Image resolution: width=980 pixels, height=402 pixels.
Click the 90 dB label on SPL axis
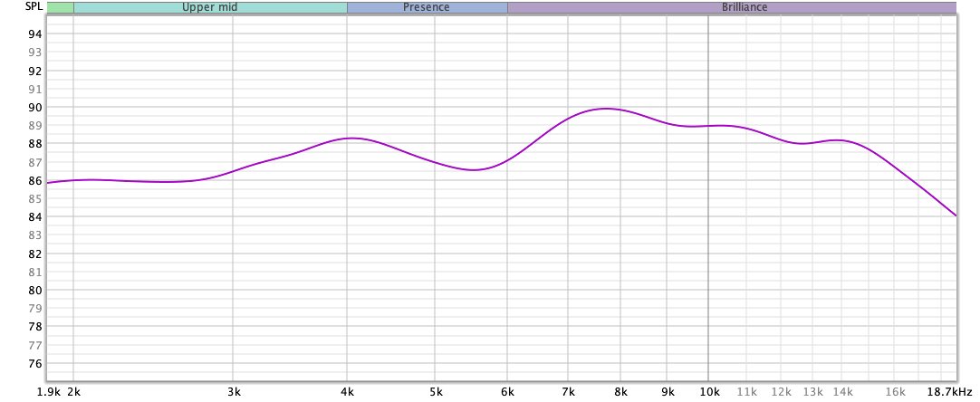pyautogui.click(x=34, y=108)
